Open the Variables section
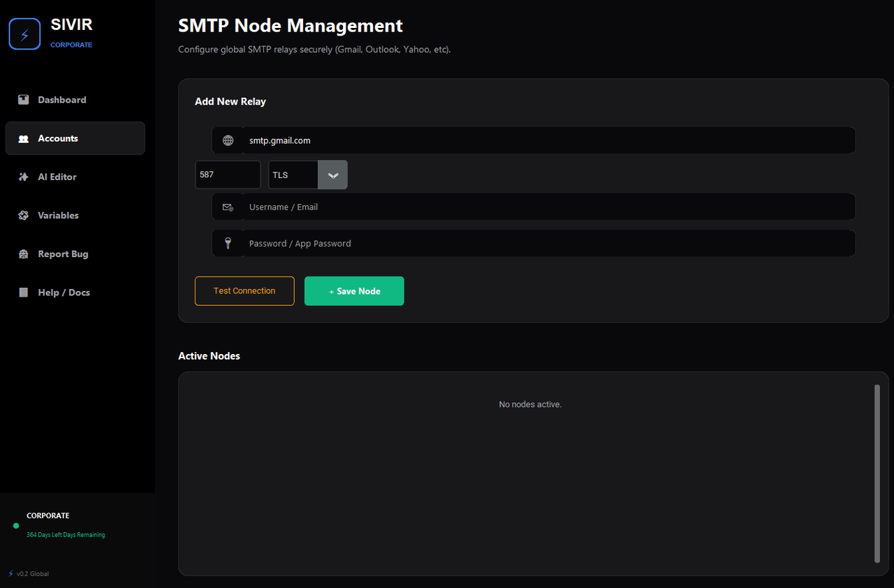Screen dimensions: 894x588 coord(75,215)
